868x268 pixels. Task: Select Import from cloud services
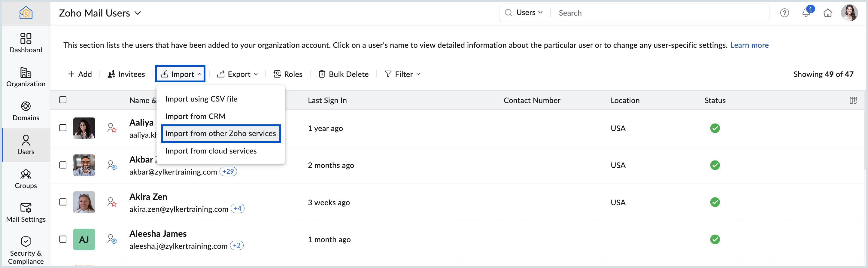point(211,151)
